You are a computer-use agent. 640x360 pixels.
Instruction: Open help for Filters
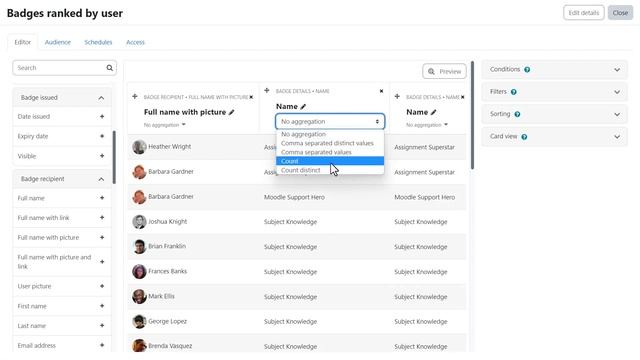click(513, 92)
